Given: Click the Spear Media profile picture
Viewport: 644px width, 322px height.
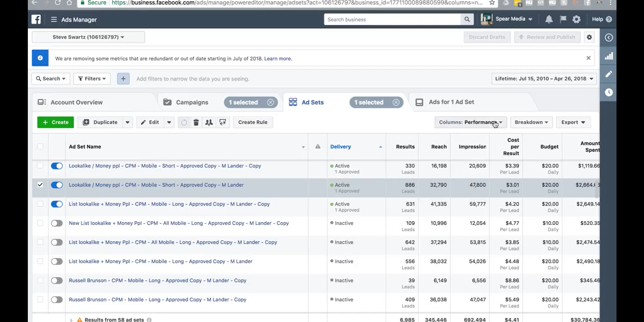Looking at the screenshot, I should 486,19.
